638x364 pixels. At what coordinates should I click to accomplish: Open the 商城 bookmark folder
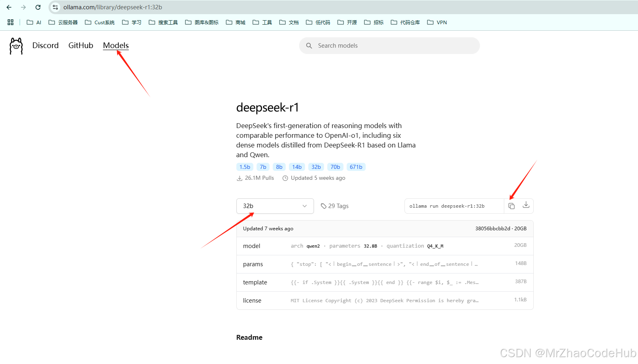point(236,22)
